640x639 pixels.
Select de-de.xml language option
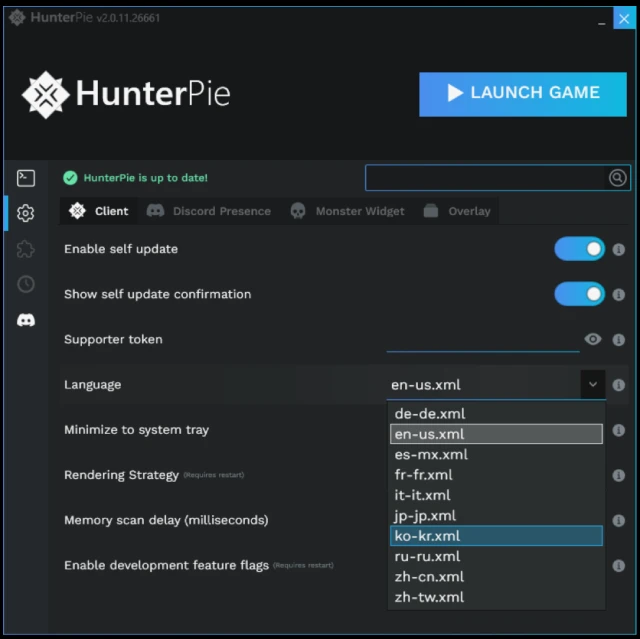pos(496,414)
